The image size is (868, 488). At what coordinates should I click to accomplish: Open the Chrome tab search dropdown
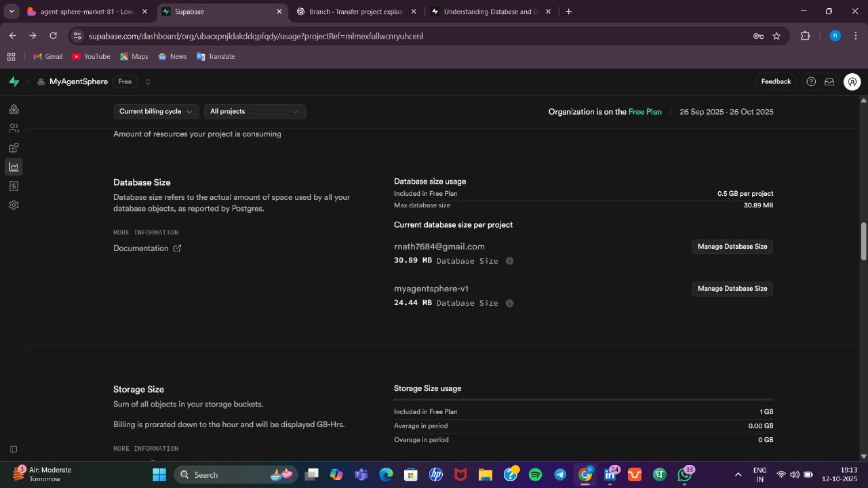point(12,12)
